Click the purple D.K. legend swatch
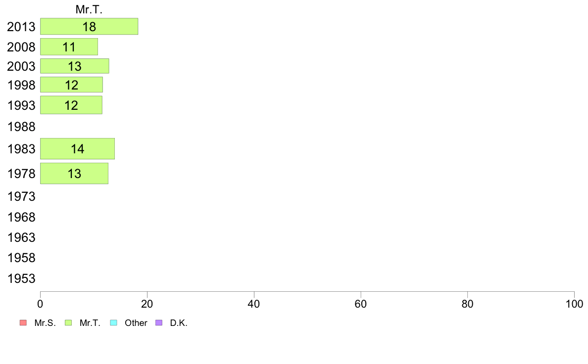This screenshot has width=588, height=364. pos(159,323)
